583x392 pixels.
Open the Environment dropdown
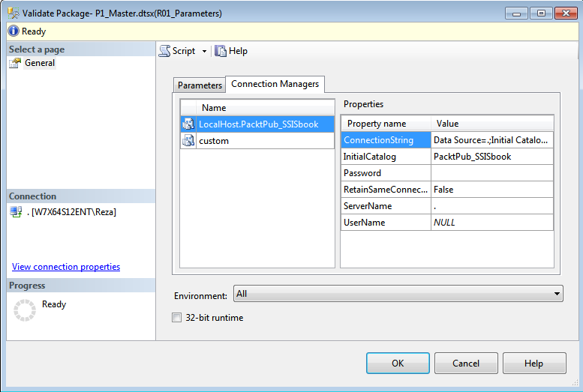pyautogui.click(x=398, y=294)
